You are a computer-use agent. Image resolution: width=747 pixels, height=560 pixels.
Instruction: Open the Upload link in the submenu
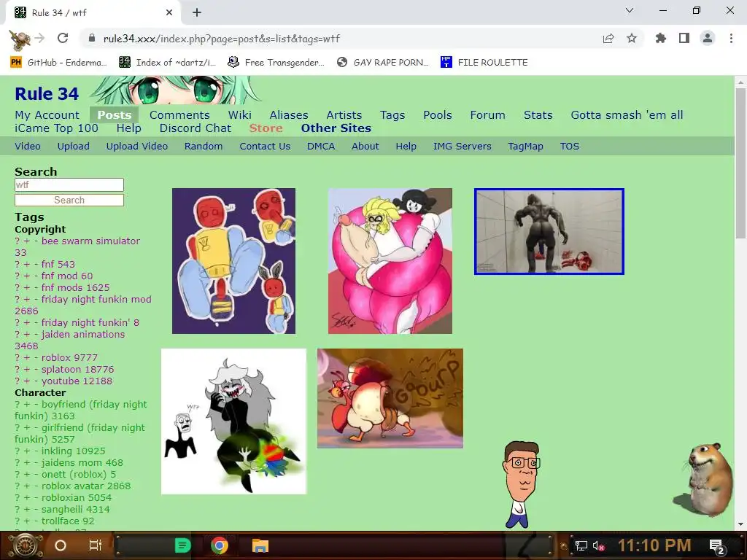point(74,146)
